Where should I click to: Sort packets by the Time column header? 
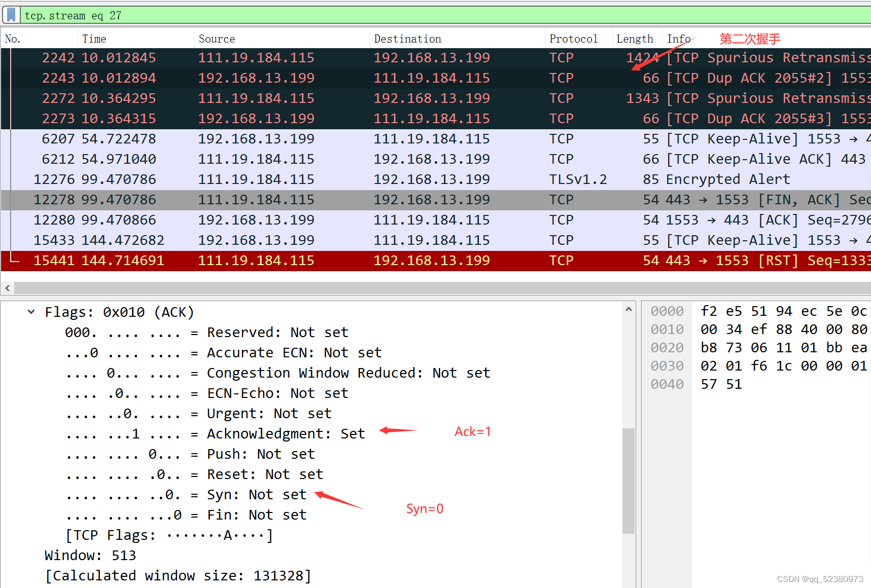(136, 39)
